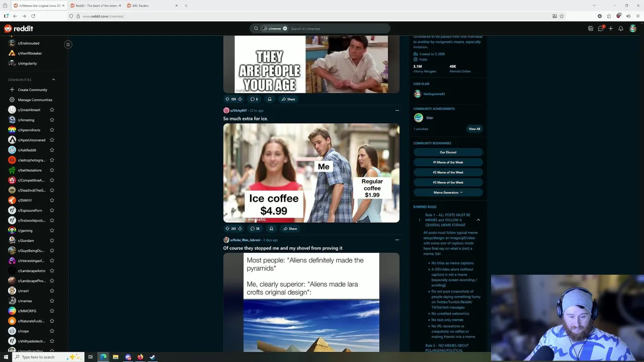This screenshot has height=362, width=644.
Task: Toggle favorite star for r/DIWHY
Action: click(x=52, y=200)
